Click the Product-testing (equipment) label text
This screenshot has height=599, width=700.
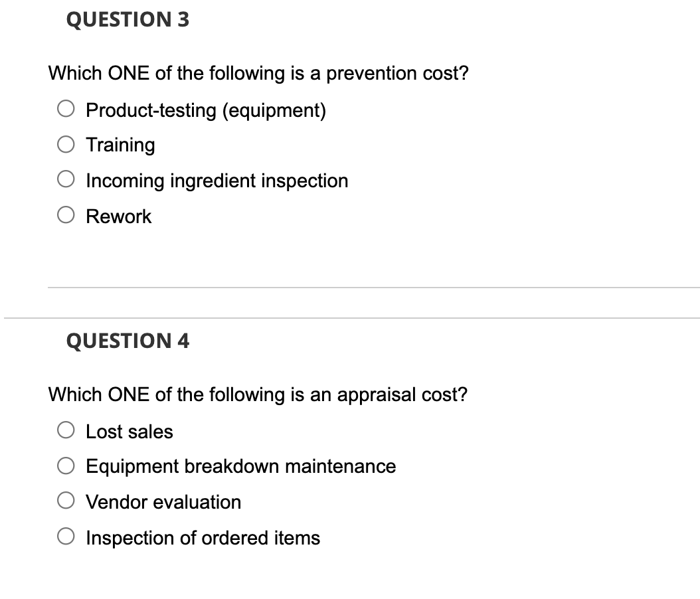206,110
